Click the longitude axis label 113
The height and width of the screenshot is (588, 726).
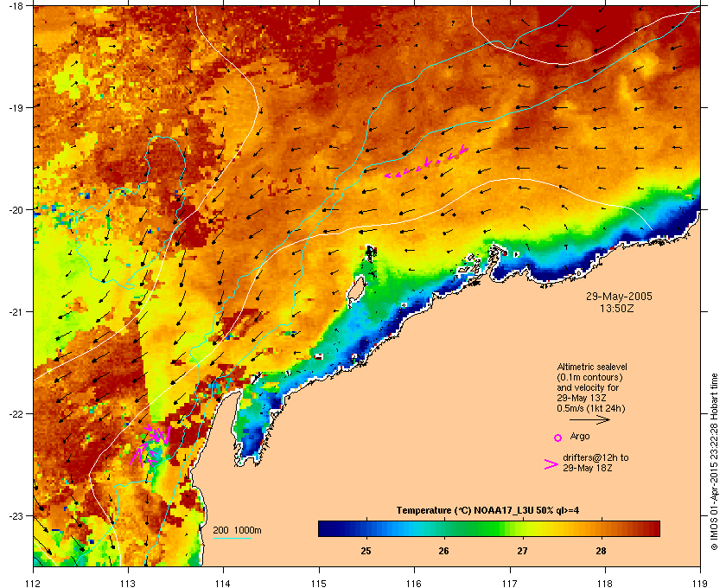pos(128,584)
